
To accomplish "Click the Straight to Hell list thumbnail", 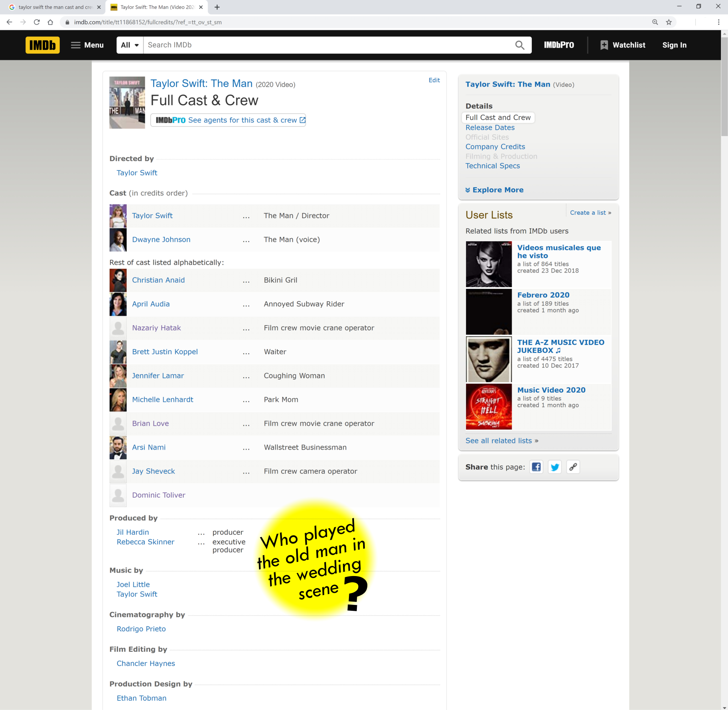I will [x=489, y=406].
